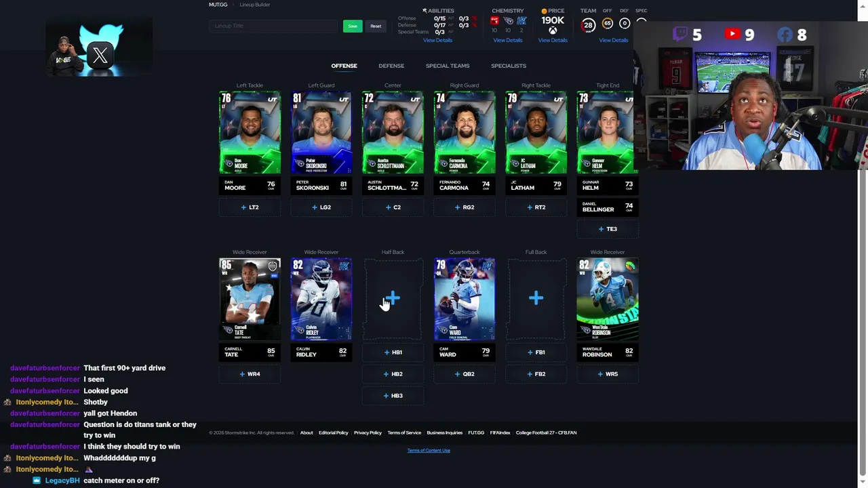Add a player to the LG2 slot

pos(321,207)
